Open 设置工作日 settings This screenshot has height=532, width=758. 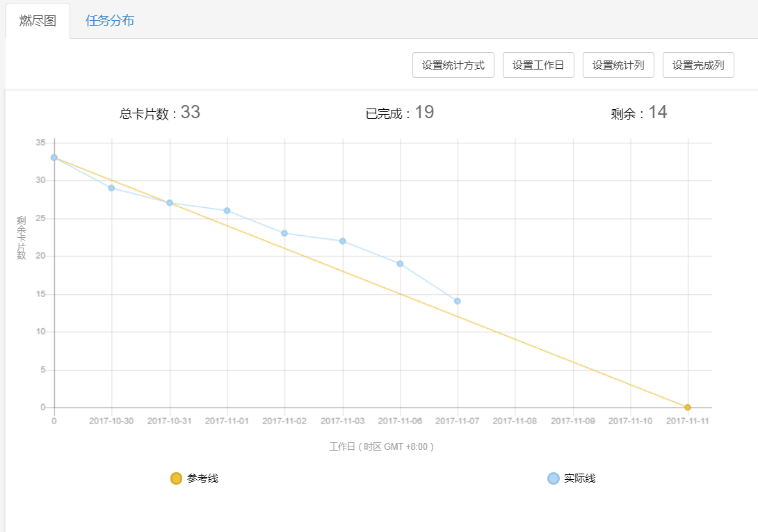coord(538,65)
